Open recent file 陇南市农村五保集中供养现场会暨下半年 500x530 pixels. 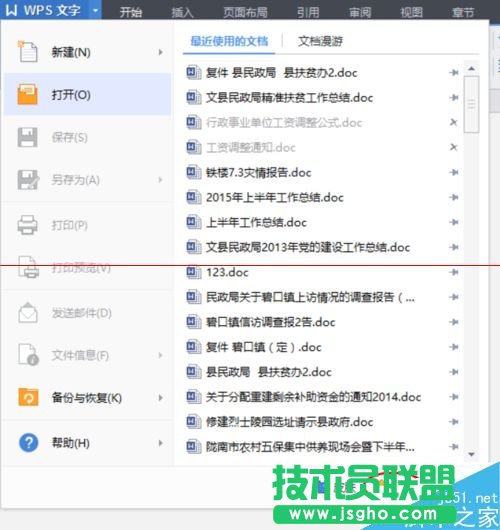point(310,447)
